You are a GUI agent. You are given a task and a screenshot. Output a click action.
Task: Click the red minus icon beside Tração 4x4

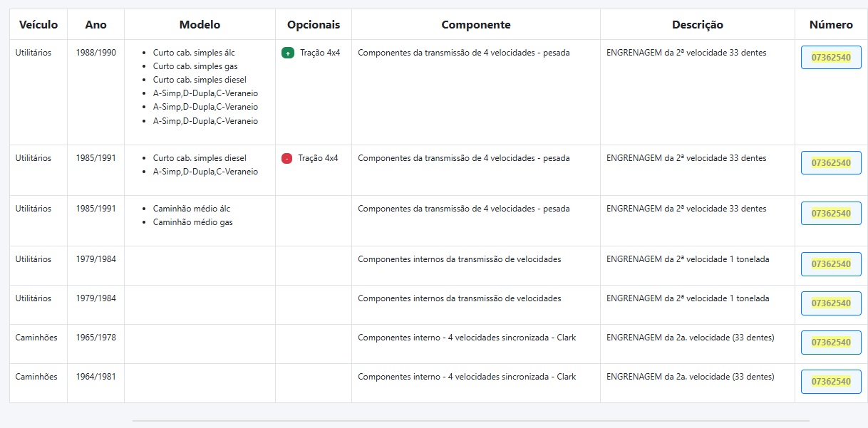point(286,158)
